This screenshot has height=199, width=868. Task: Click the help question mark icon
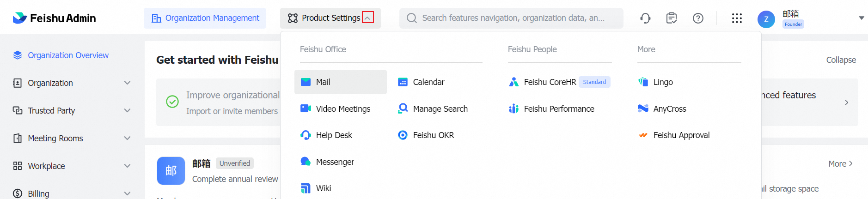698,18
